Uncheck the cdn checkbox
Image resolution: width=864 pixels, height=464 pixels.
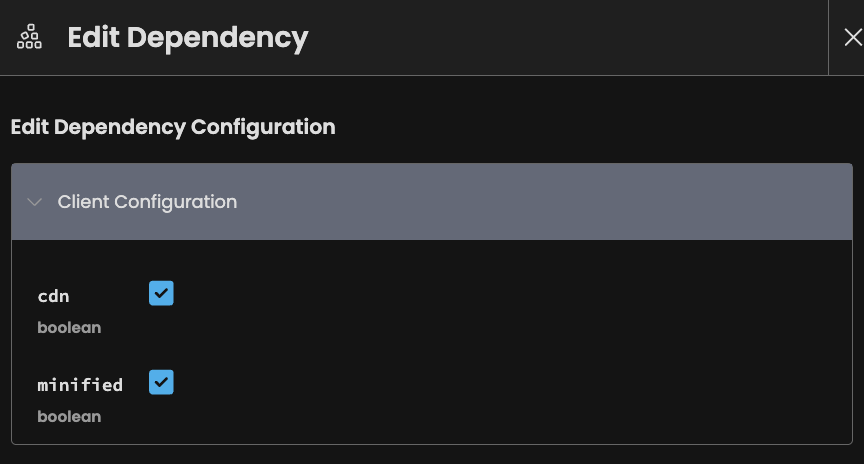point(161,293)
